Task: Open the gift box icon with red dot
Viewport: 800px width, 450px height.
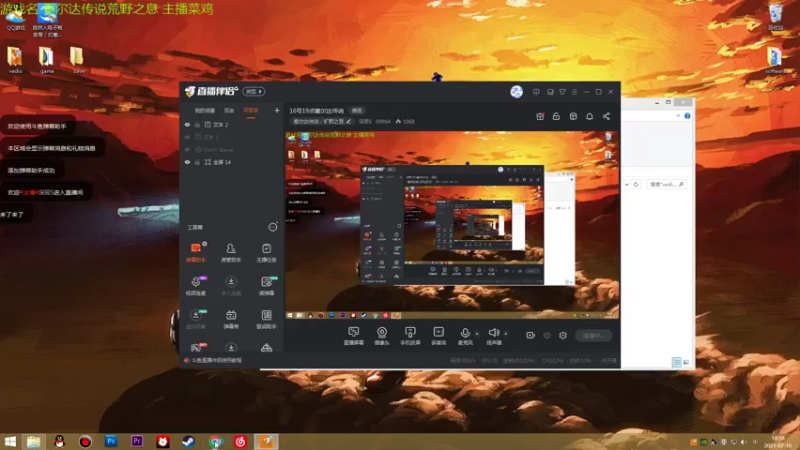Action: [540, 116]
